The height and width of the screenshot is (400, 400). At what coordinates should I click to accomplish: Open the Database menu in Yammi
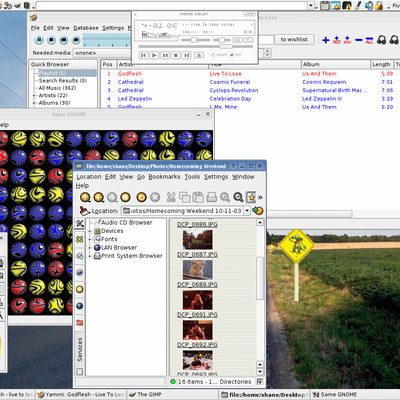pyautogui.click(x=86, y=28)
